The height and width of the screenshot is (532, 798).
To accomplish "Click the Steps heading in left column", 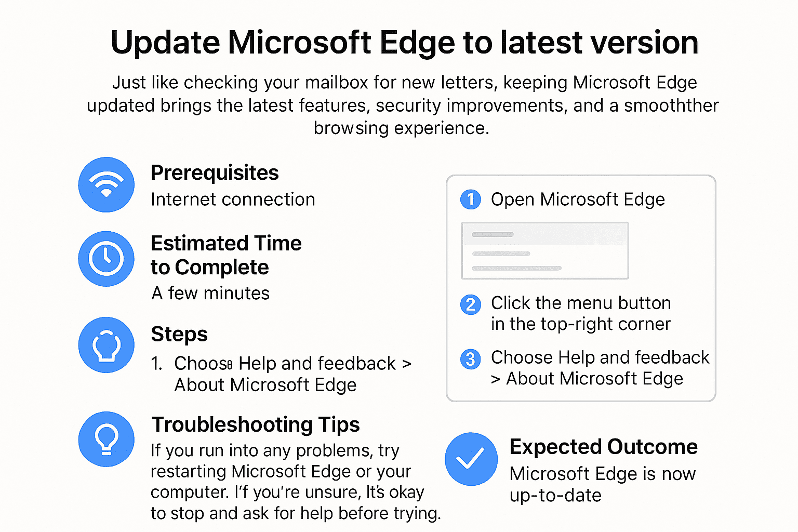I will [x=179, y=335].
